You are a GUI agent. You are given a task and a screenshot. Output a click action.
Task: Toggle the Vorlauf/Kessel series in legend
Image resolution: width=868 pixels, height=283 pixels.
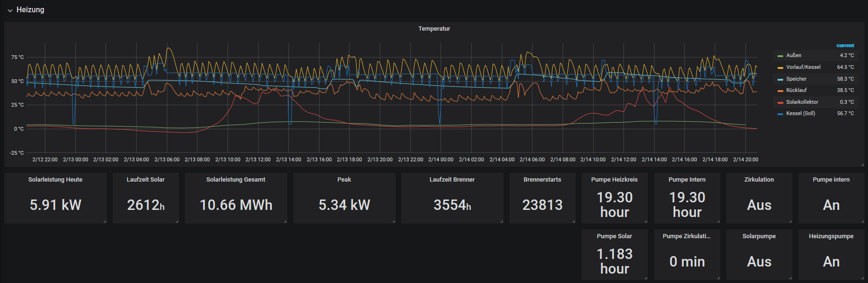coord(803,67)
